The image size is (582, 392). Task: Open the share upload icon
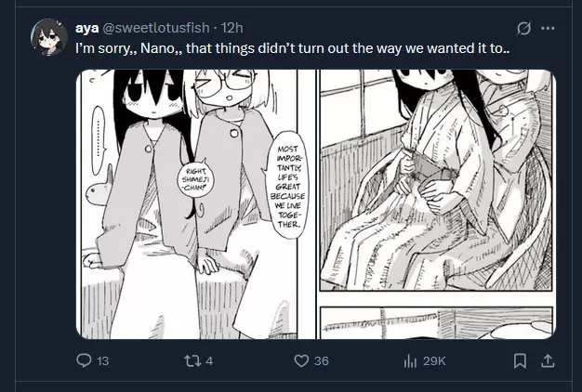pyautogui.click(x=548, y=360)
